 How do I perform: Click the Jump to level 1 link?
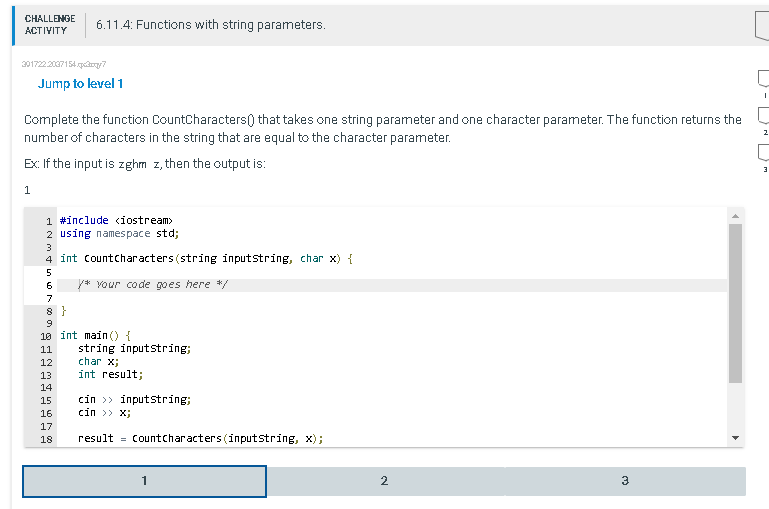point(80,84)
